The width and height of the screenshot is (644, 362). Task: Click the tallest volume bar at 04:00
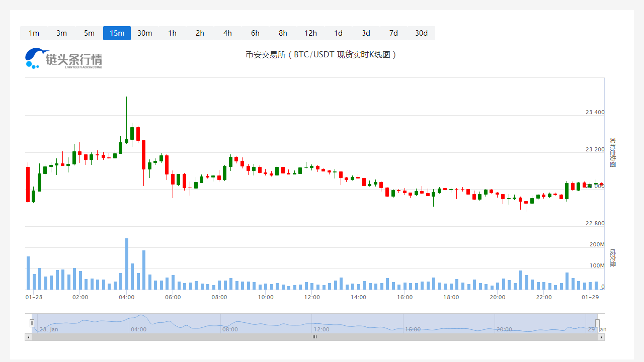click(x=126, y=264)
